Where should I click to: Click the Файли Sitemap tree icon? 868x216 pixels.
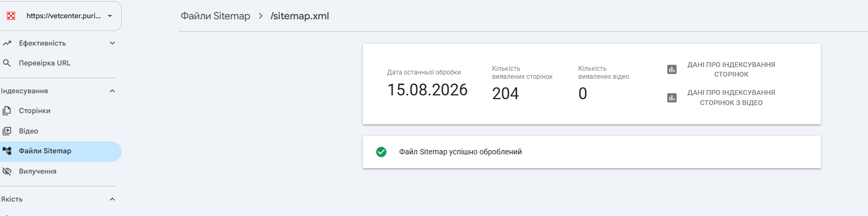coord(6,151)
